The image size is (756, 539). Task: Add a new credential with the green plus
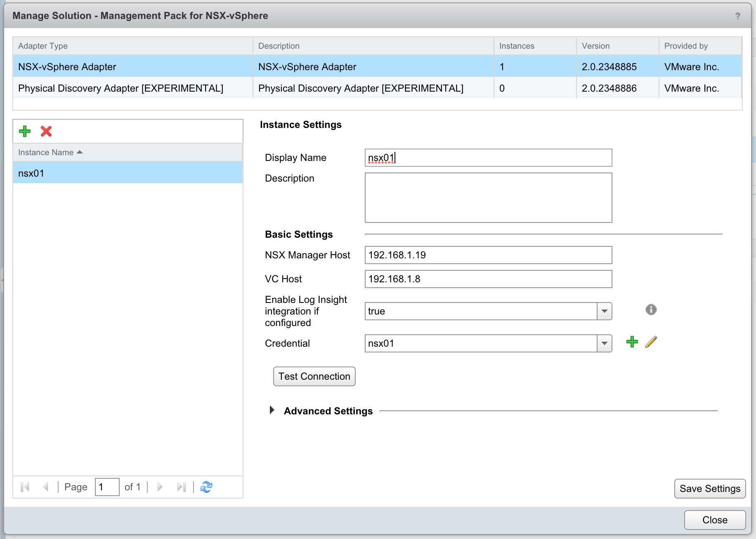point(632,342)
